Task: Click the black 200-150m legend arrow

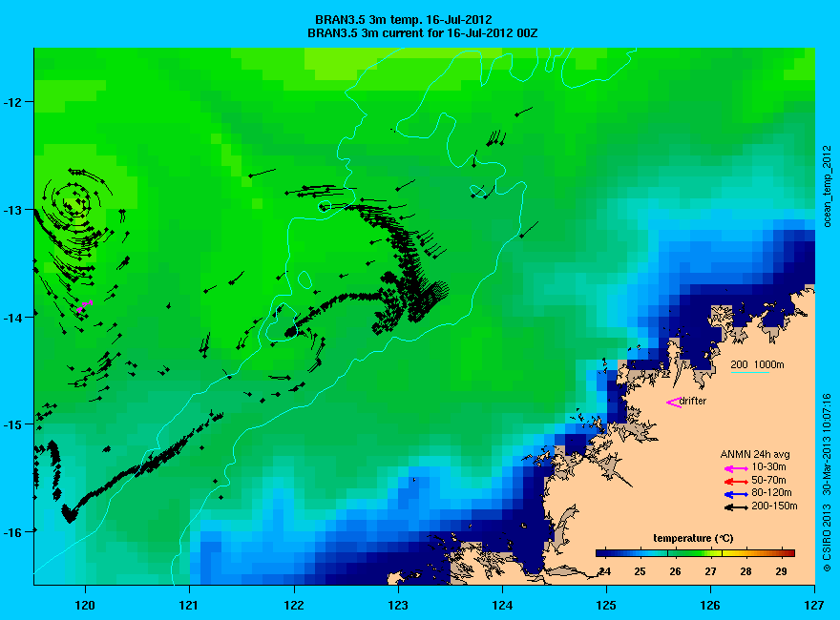Action: click(736, 507)
